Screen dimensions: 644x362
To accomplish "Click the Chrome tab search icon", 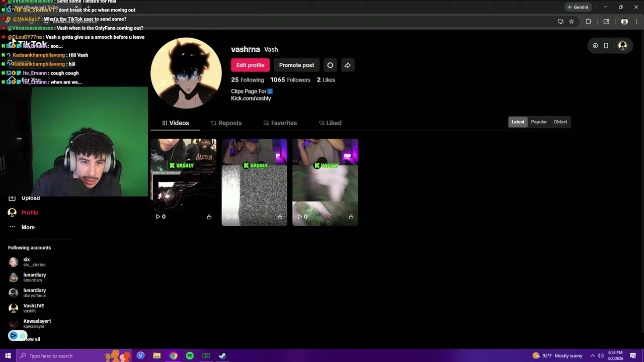I will tap(606, 22).
